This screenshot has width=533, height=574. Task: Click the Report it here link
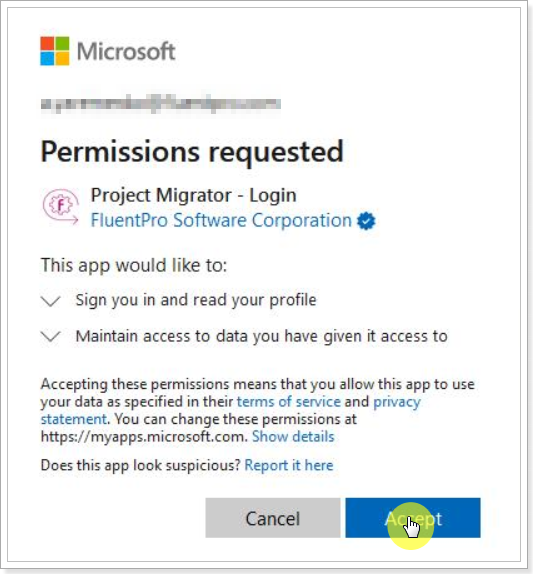289,465
